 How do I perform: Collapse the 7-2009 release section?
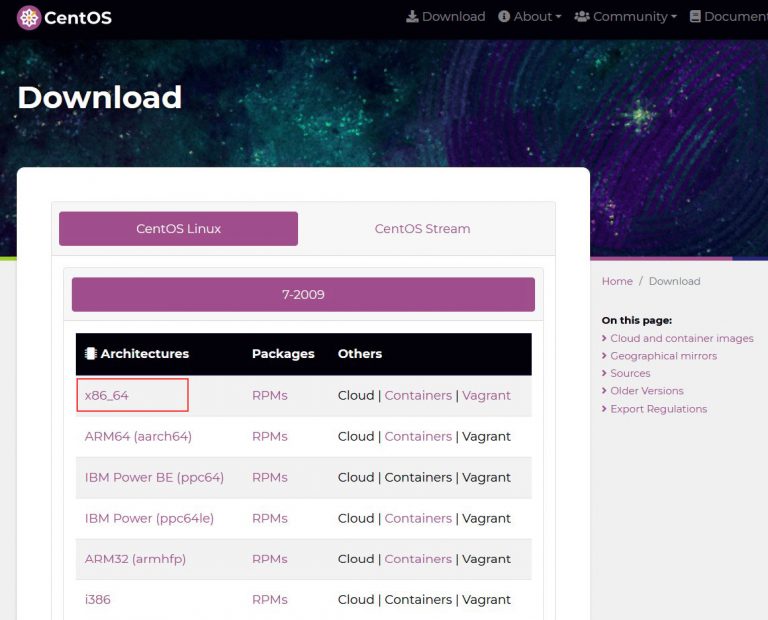pos(303,295)
